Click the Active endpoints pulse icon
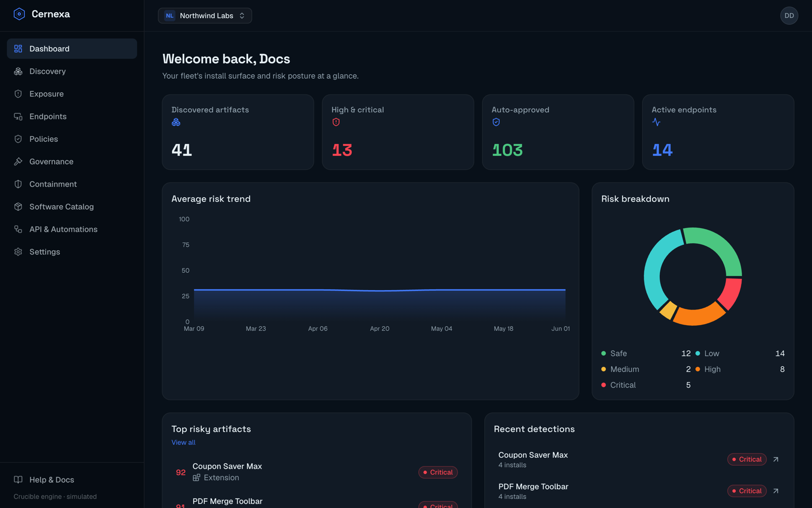The width and height of the screenshot is (812, 508). pyautogui.click(x=656, y=122)
